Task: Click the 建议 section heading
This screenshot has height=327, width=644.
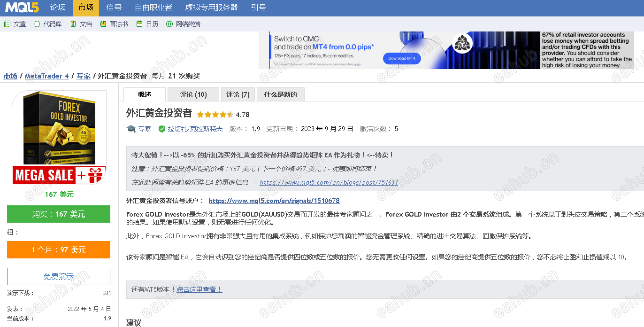Action: click(x=134, y=323)
